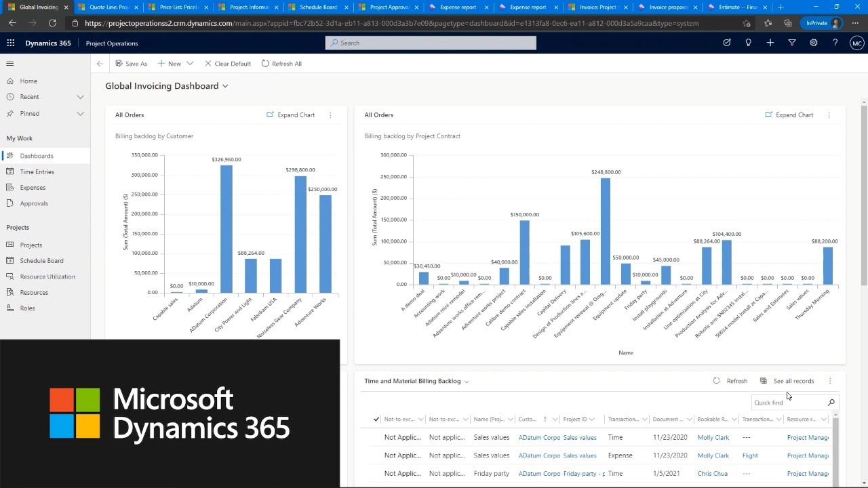The height and width of the screenshot is (488, 868).
Task: Open Resources in the sidebar
Action: point(34,293)
